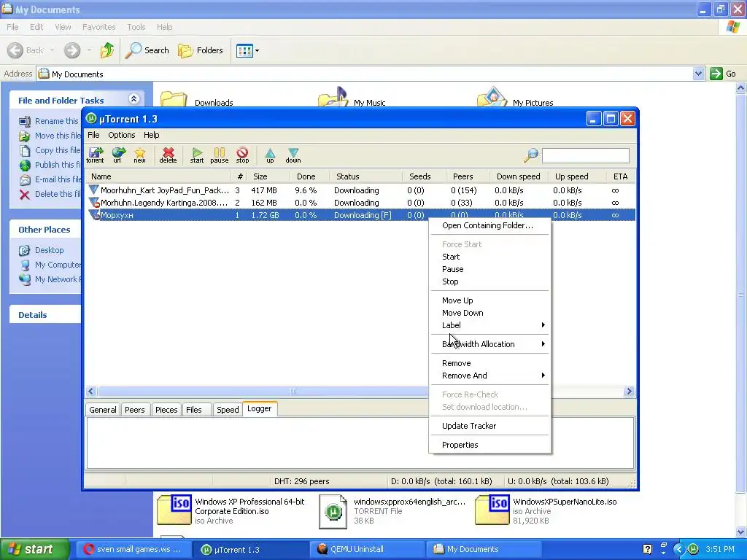The image size is (747, 560).
Task: Switch to QEMU Uninstall taskbar item
Action: (367, 549)
